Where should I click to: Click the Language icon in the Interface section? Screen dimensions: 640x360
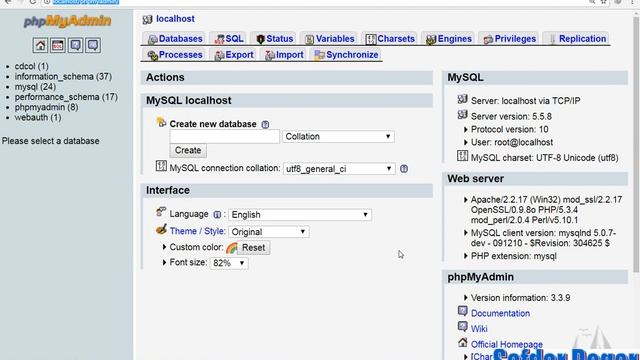pyautogui.click(x=161, y=212)
